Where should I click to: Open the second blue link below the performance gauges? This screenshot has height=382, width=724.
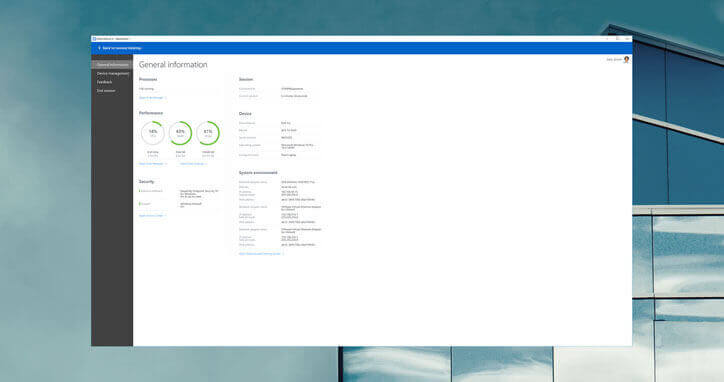pyautogui.click(x=193, y=164)
